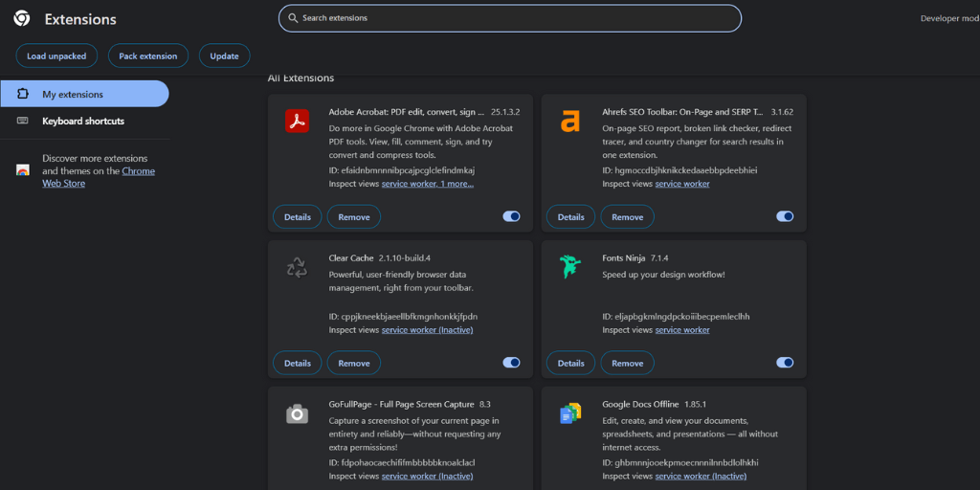Viewport: 980px width, 490px height.
Task: Click the Google Docs Offline 1.85.1 title
Action: coord(655,405)
